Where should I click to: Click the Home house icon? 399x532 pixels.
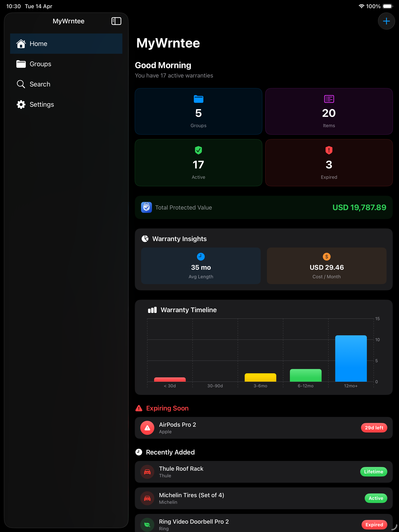pos(21,44)
